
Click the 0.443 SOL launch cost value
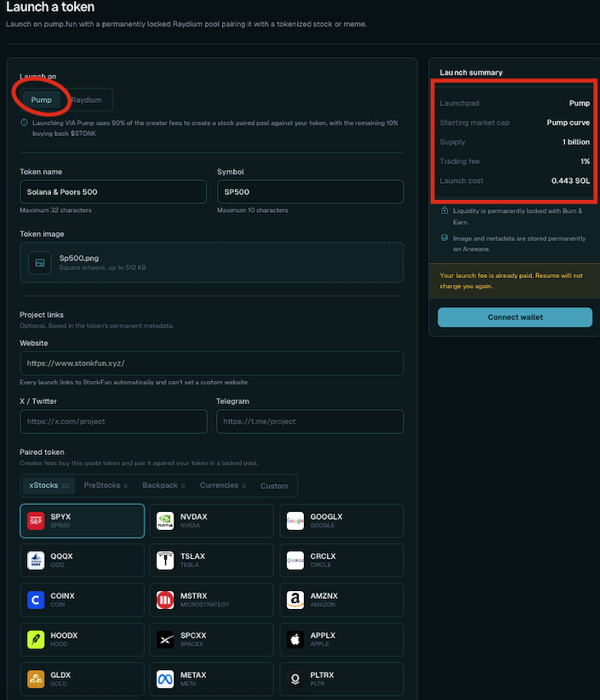pyautogui.click(x=570, y=181)
